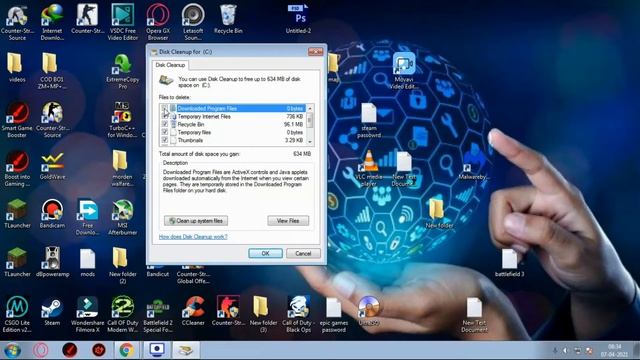Select the battlefield 3 file icon
The height and width of the screenshot is (360, 640).
(x=509, y=262)
